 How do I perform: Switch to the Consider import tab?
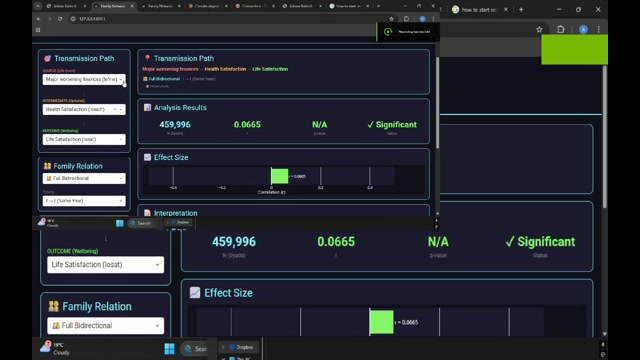[207, 6]
